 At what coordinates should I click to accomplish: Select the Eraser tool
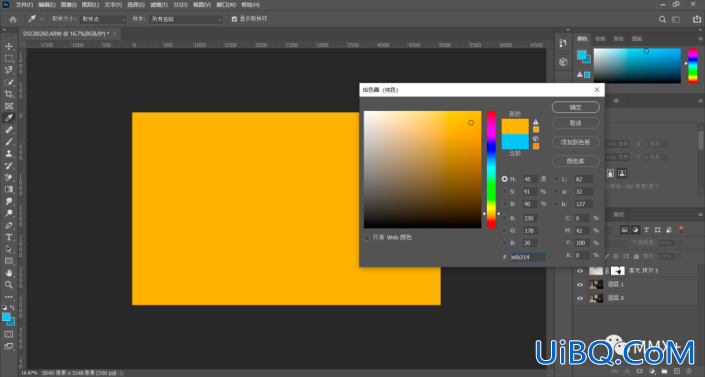(x=9, y=178)
